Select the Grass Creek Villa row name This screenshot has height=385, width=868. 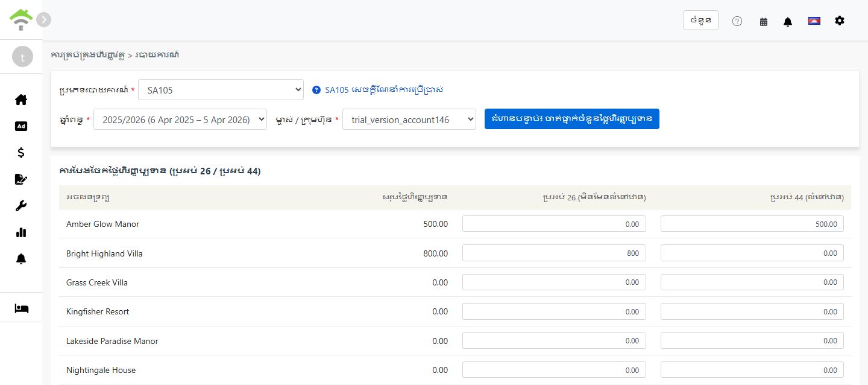[97, 282]
